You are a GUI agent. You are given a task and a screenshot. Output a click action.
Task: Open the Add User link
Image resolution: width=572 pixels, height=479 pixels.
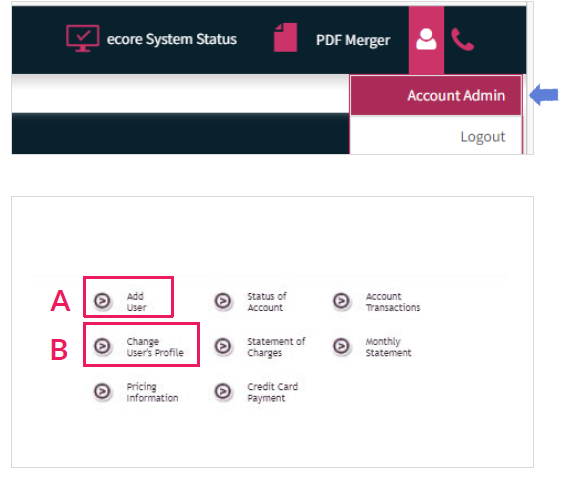coord(136,302)
